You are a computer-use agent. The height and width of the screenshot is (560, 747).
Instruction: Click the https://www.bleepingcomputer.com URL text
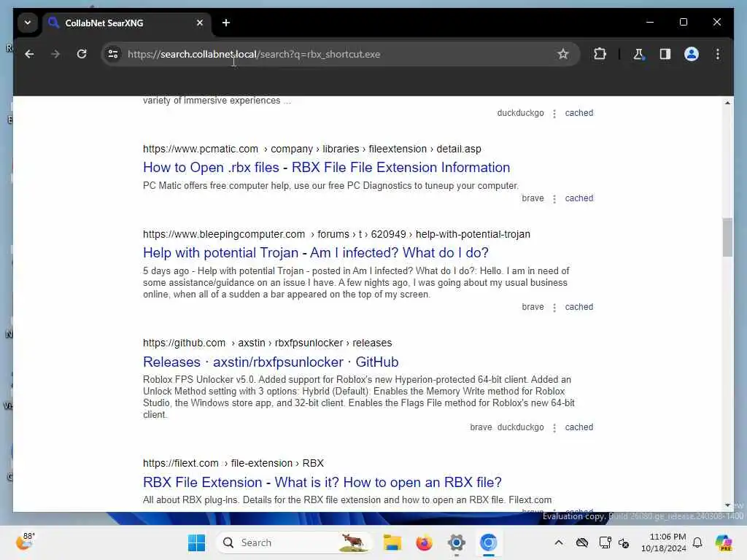[224, 234]
